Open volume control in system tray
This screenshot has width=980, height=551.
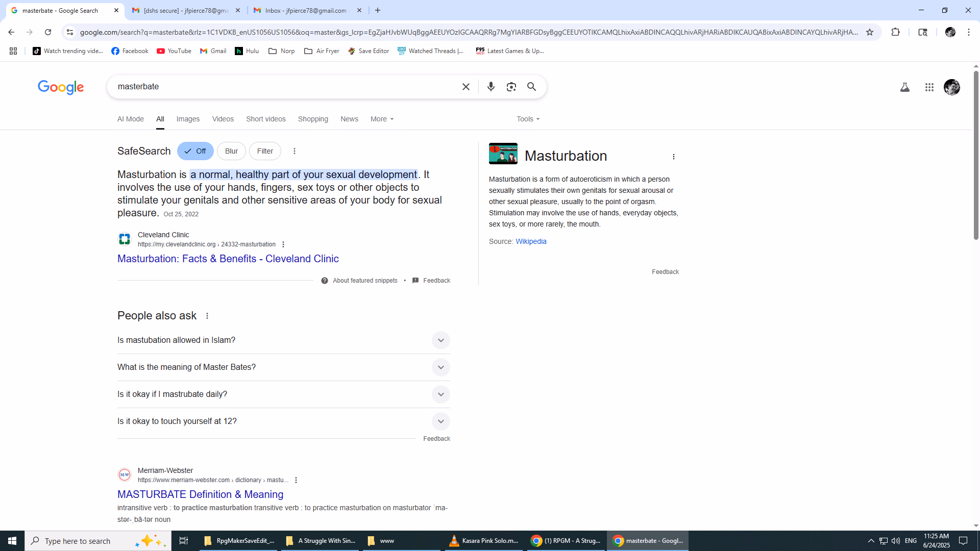tap(895, 541)
